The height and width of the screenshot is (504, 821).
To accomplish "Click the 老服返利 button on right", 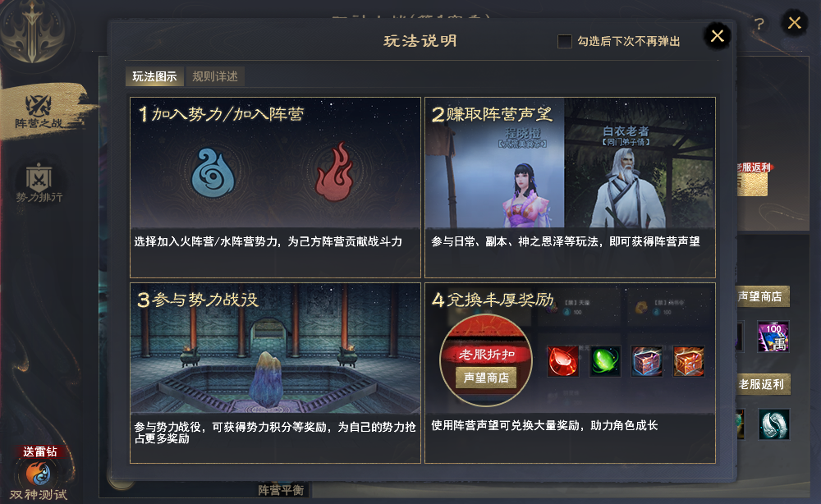I will click(763, 385).
